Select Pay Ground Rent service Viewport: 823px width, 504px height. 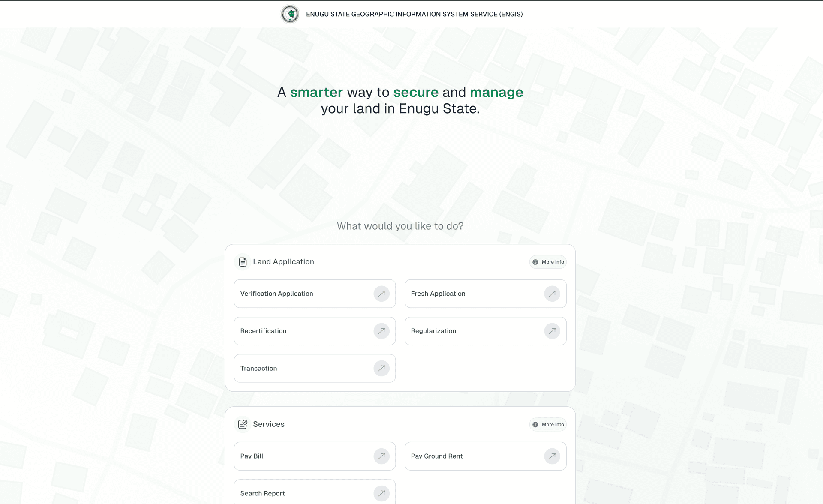pos(437,456)
